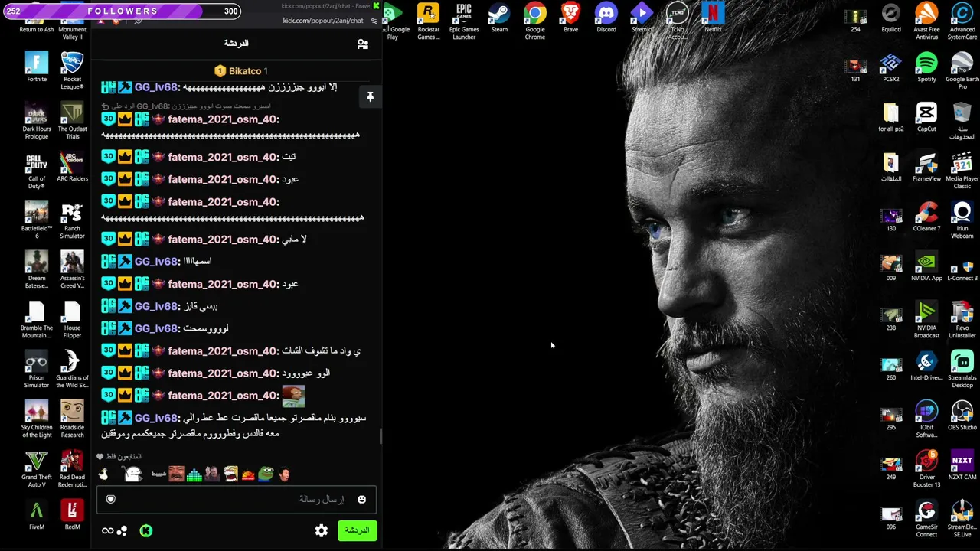Click the message input field
This screenshot has height=551, width=980.
pos(237,500)
